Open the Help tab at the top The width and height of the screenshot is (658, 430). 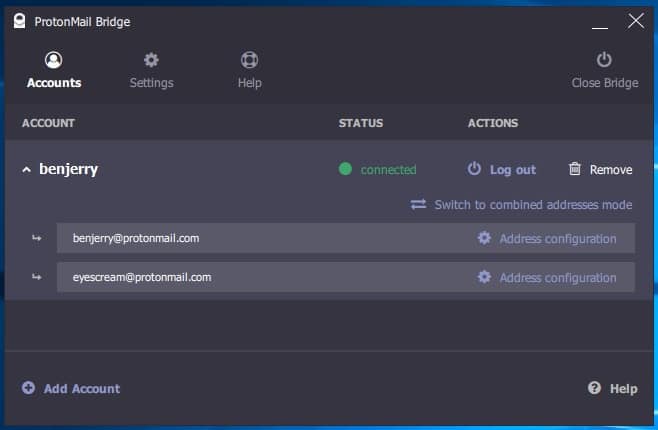(249, 70)
